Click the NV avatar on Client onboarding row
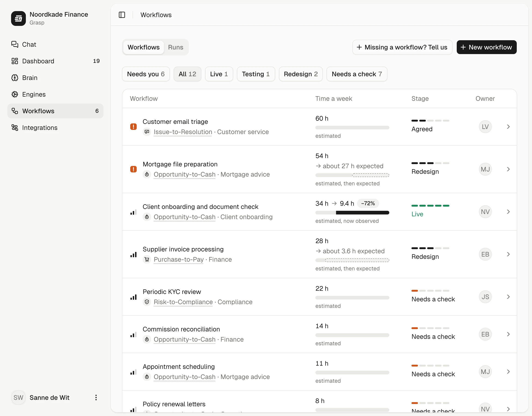Viewport: 532px width, 416px height. click(485, 212)
